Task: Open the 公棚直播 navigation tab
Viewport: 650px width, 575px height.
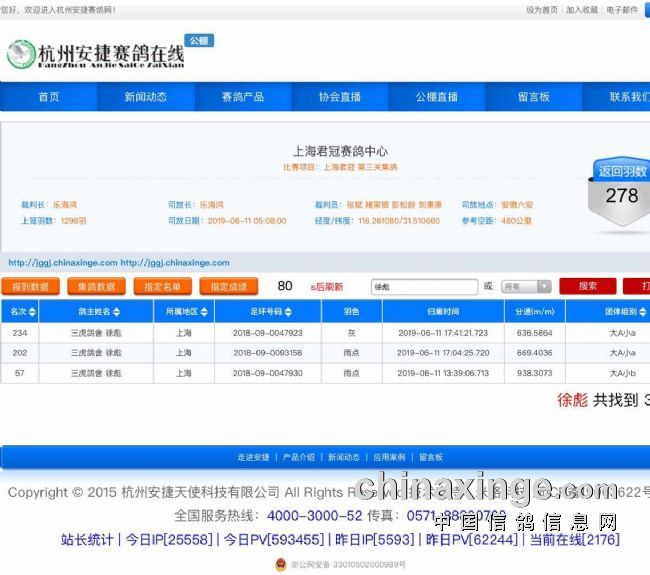Action: [437, 97]
